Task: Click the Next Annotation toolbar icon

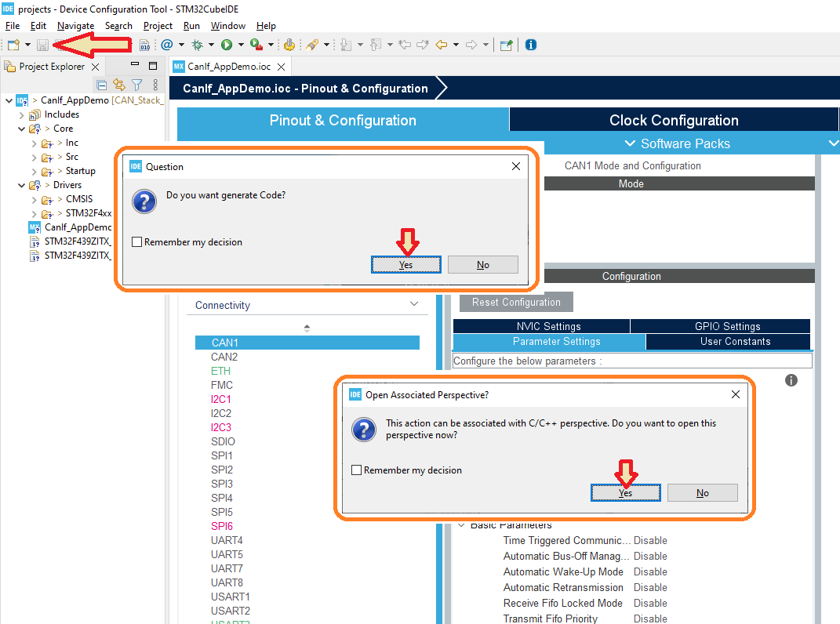Action: (346, 45)
